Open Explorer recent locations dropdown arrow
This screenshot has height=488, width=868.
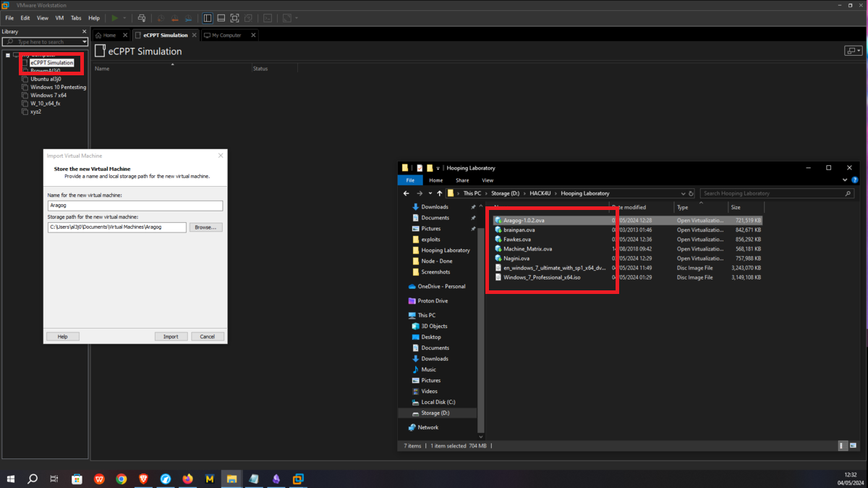[x=430, y=193]
